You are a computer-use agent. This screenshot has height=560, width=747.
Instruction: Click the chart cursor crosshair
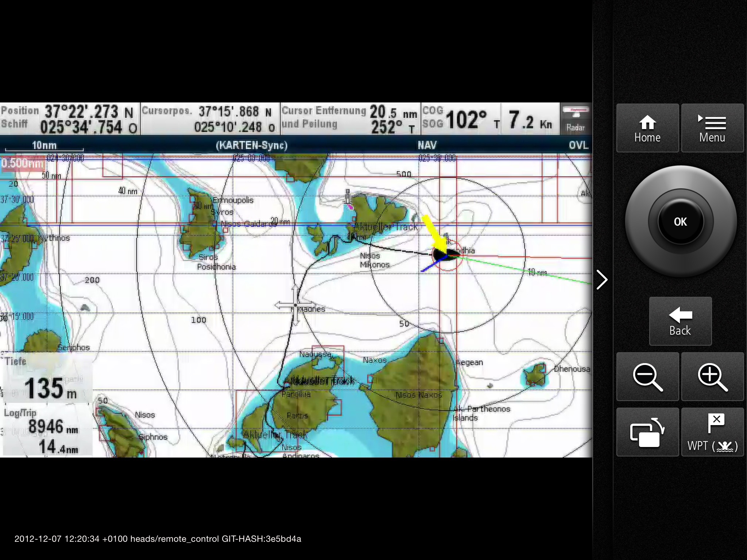pyautogui.click(x=295, y=305)
